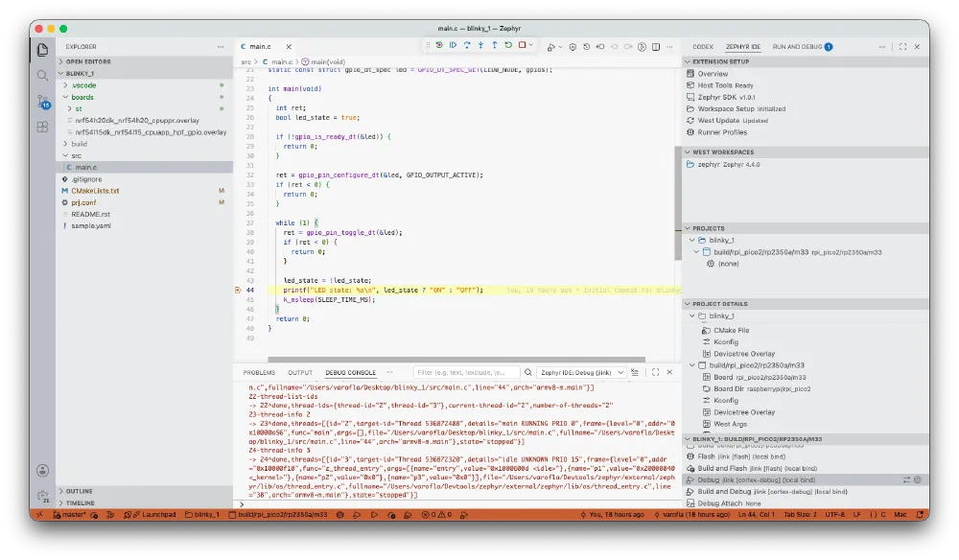Open Source Control view icon
This screenshot has height=560, width=959.
coord(42,102)
